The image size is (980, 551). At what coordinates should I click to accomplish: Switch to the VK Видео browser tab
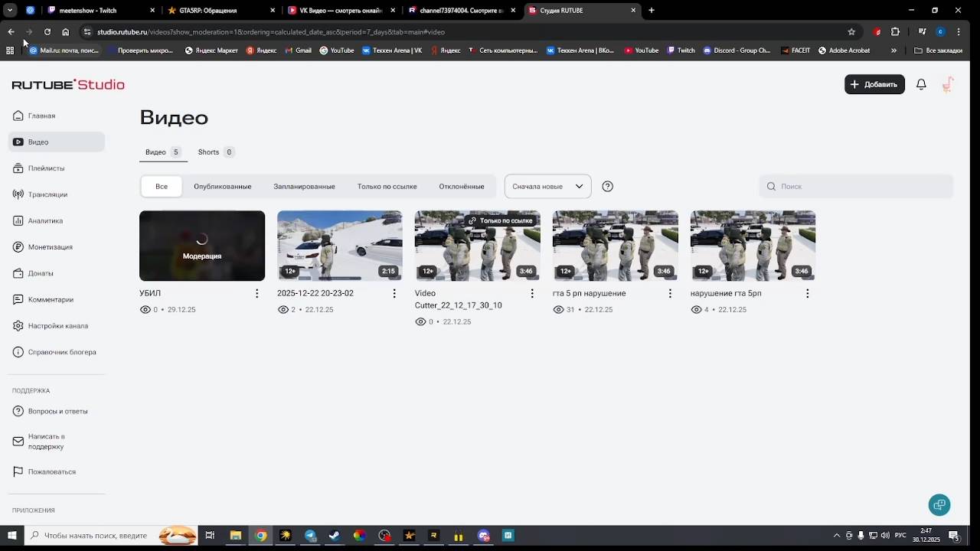[341, 11]
